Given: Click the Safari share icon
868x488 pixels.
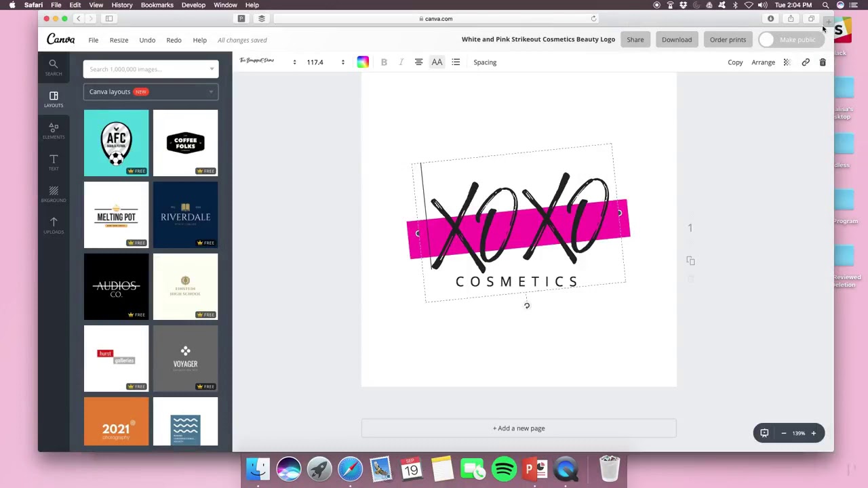Looking at the screenshot, I should (791, 19).
